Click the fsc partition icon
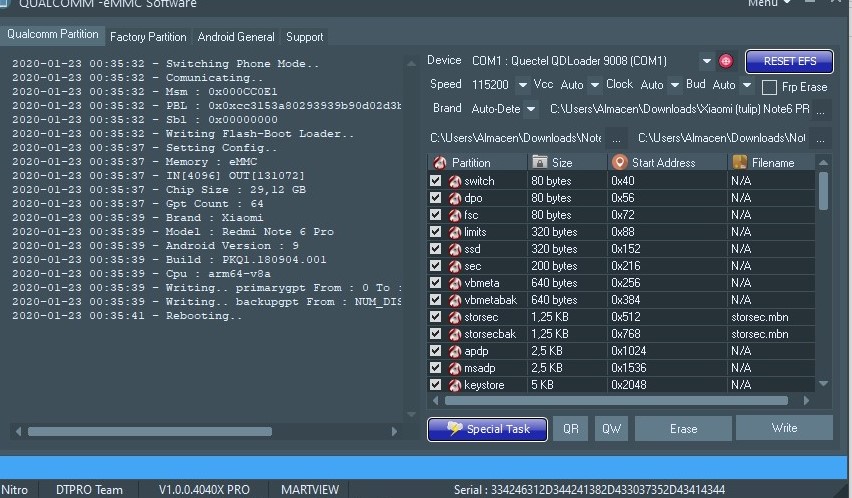The width and height of the screenshot is (852, 498). (455, 215)
